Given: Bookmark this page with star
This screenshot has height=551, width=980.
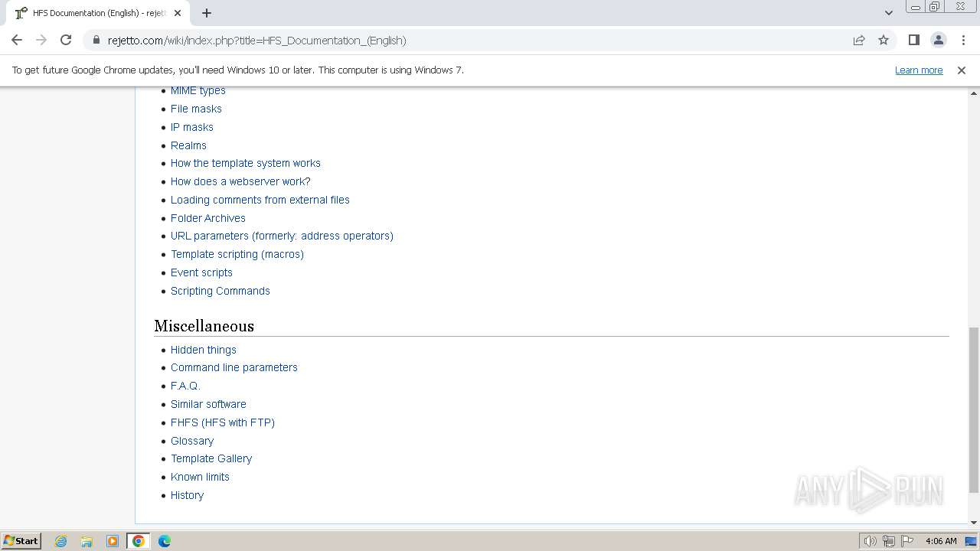Looking at the screenshot, I should point(884,40).
